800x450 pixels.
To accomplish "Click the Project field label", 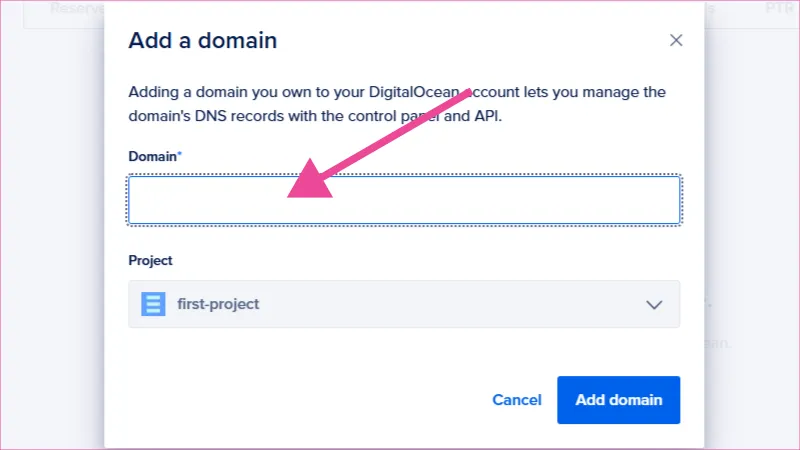I will 150,260.
